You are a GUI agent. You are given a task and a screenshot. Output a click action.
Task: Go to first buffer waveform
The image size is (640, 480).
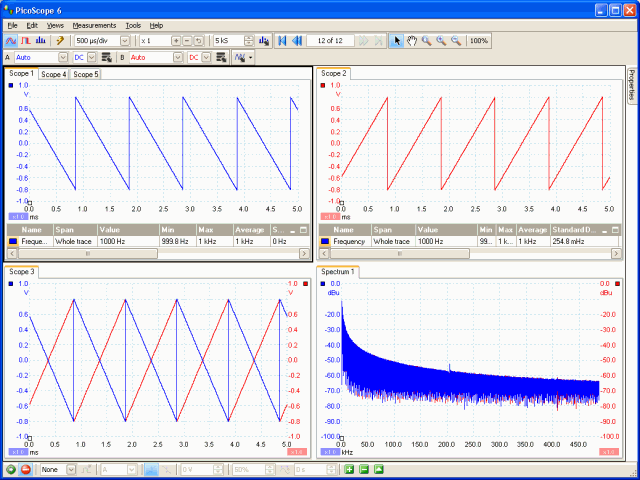point(282,40)
